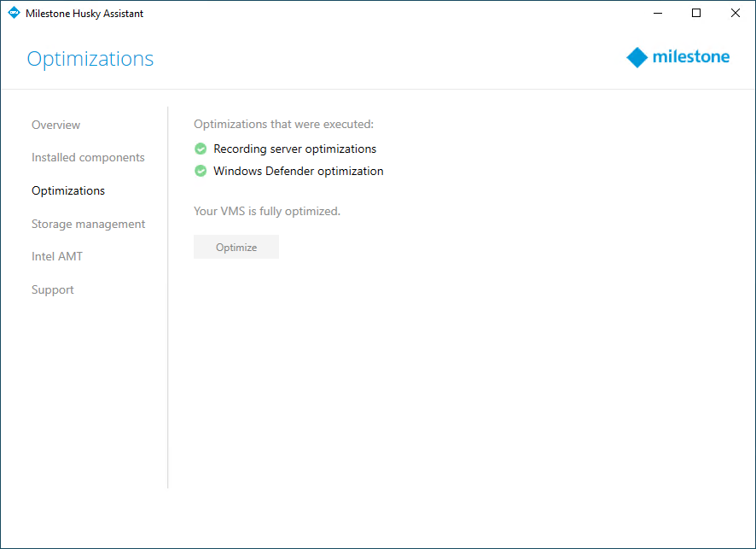This screenshot has width=756, height=549.
Task: Open Storage management page
Action: [88, 224]
